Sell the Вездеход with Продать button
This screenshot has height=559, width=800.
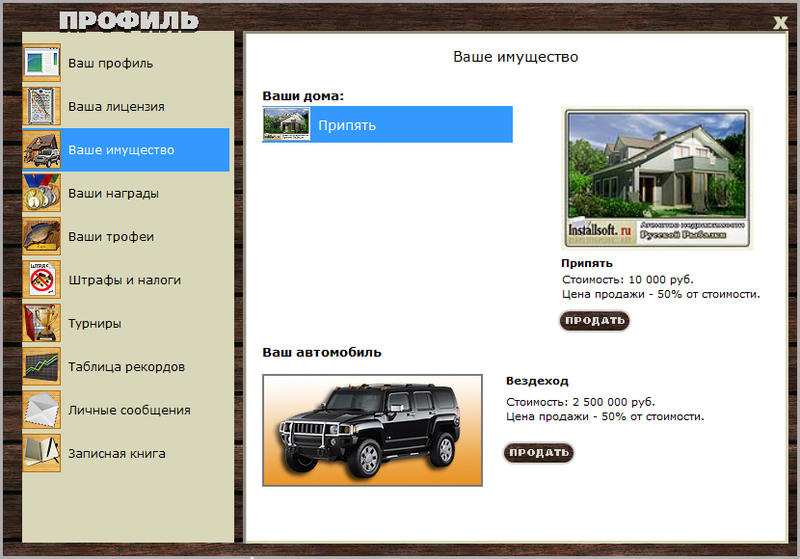click(539, 453)
